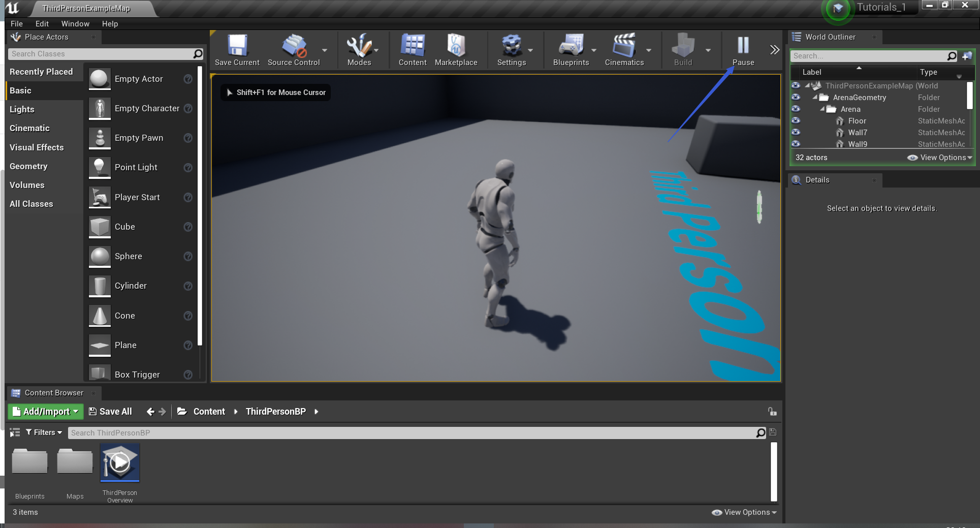Open help for Empty Actor

(x=188, y=79)
